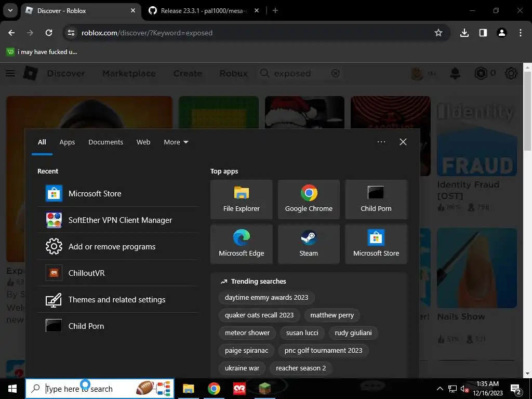
Task: Select the All search filter tab
Action: point(42,142)
